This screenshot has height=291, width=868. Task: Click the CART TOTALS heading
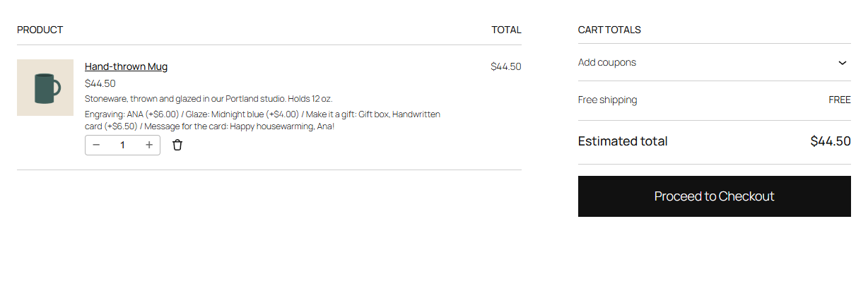[x=609, y=30]
